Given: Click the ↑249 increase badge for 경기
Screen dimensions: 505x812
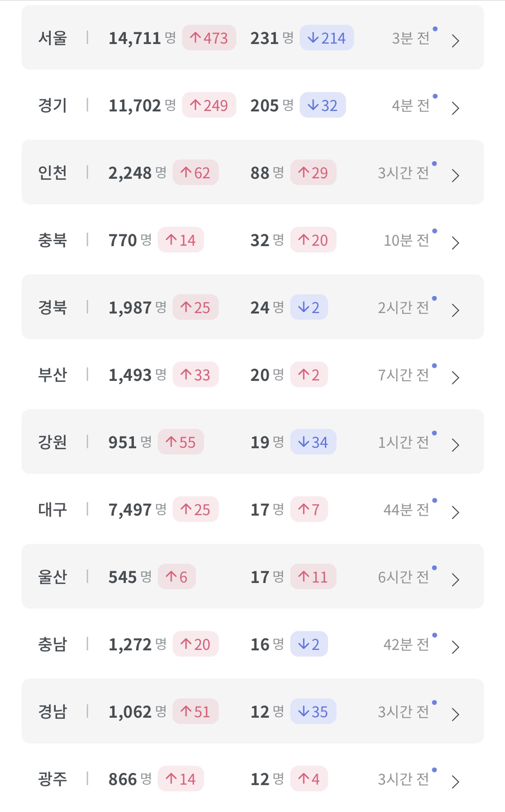Looking at the screenshot, I should point(209,105).
